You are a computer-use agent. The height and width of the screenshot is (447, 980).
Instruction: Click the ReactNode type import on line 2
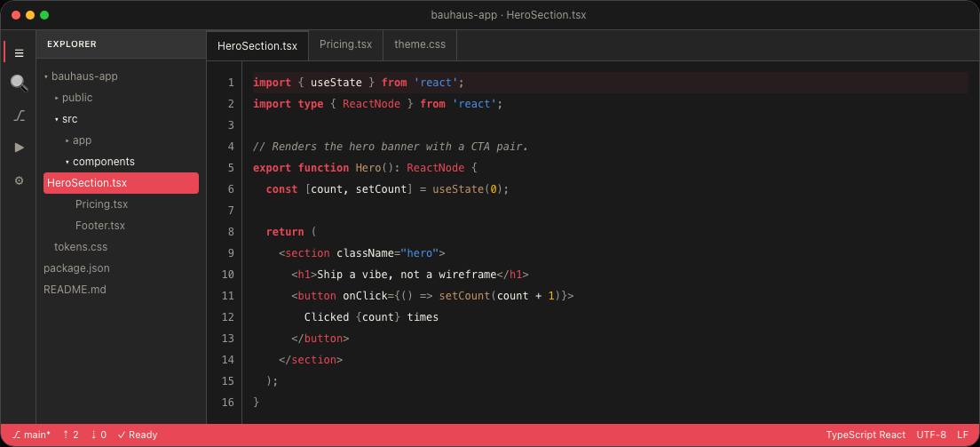pos(371,104)
